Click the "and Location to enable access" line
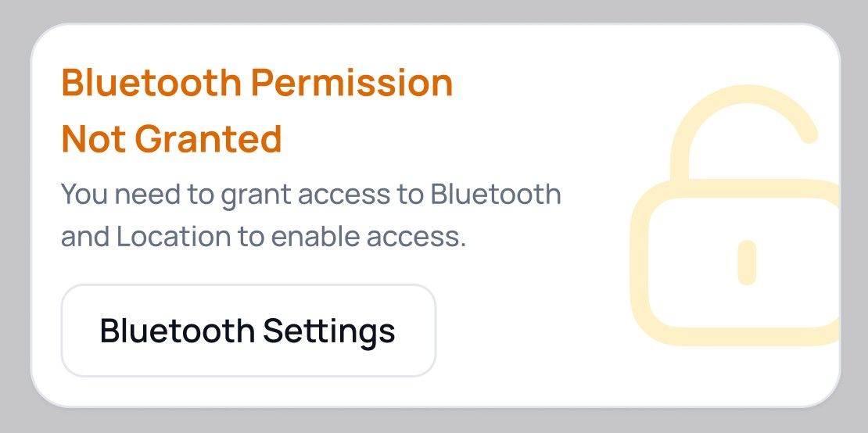The width and height of the screenshot is (868, 433). click(264, 236)
